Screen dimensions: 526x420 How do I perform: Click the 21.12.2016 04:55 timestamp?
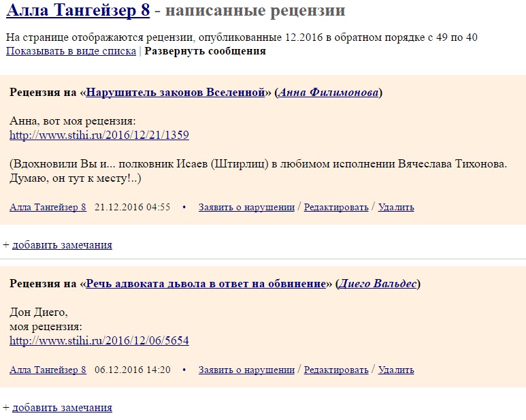pos(133,208)
